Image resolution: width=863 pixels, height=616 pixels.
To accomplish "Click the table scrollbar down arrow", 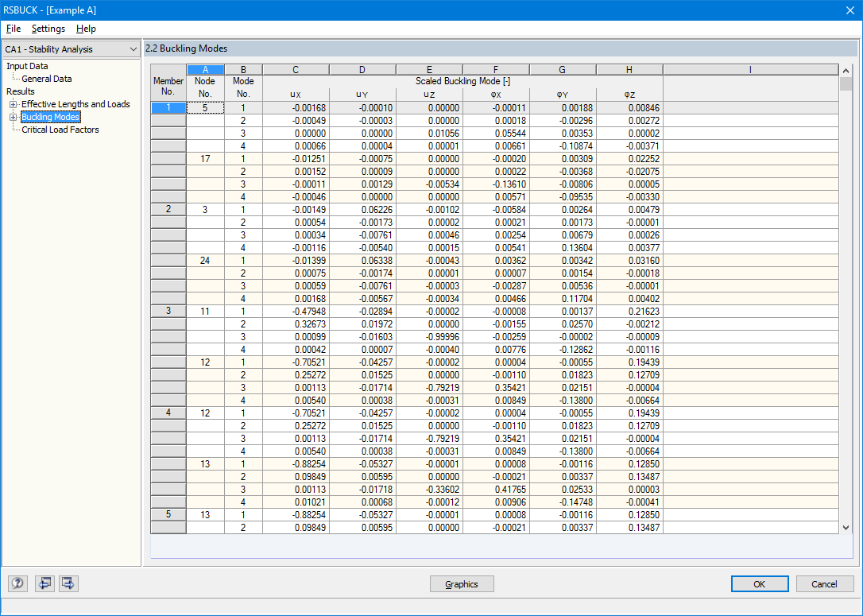I will pos(846,527).
